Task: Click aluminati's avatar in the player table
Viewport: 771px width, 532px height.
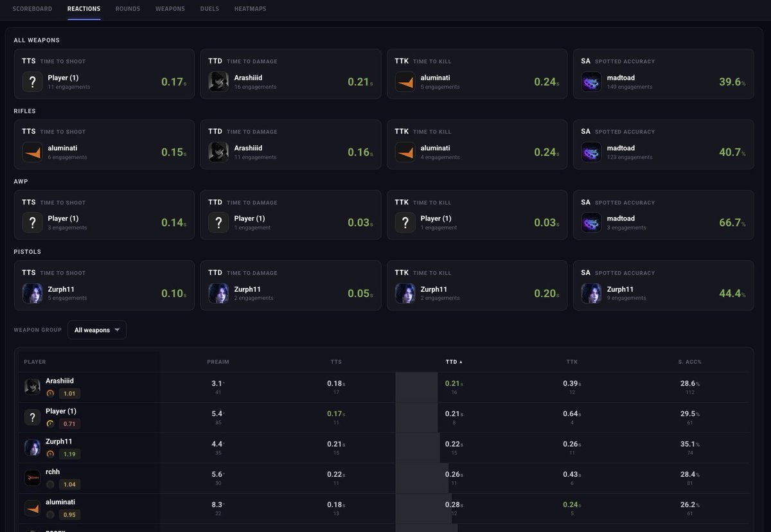Action: pos(32,508)
